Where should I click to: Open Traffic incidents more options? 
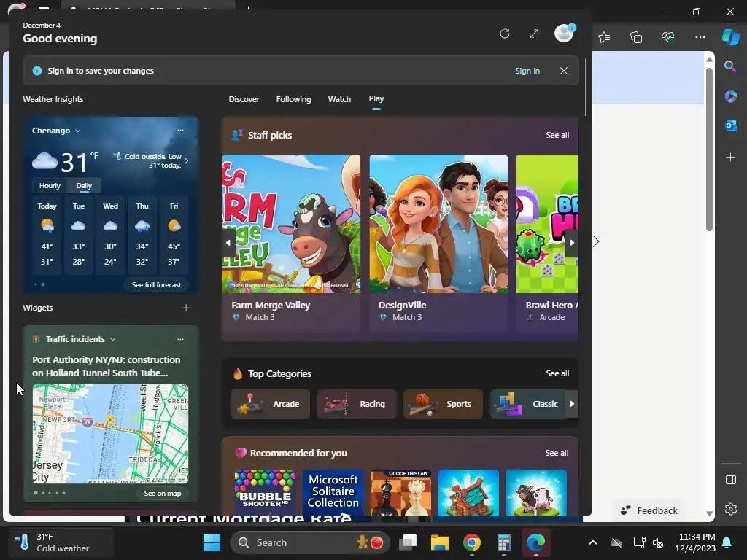(180, 339)
